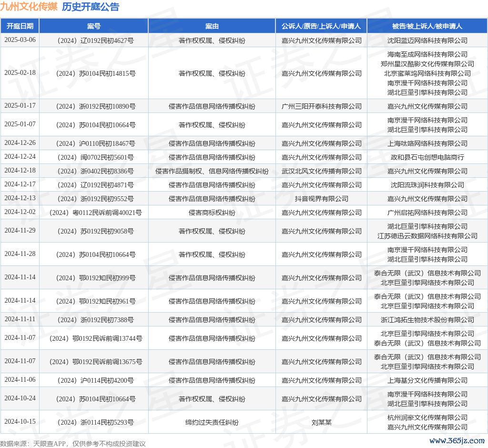Select case number (2024)浙0192民初10890号
This screenshot has width=488, height=448.
95,106
